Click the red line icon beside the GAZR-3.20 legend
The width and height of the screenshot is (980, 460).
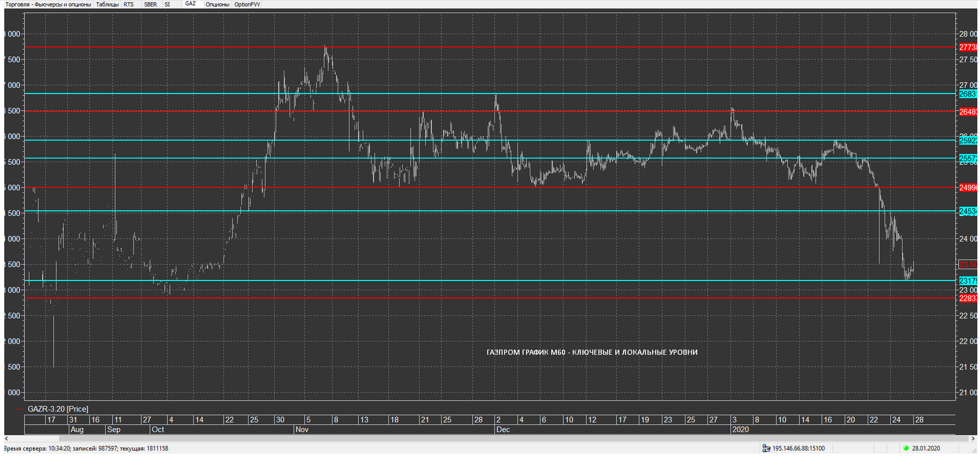click(19, 409)
